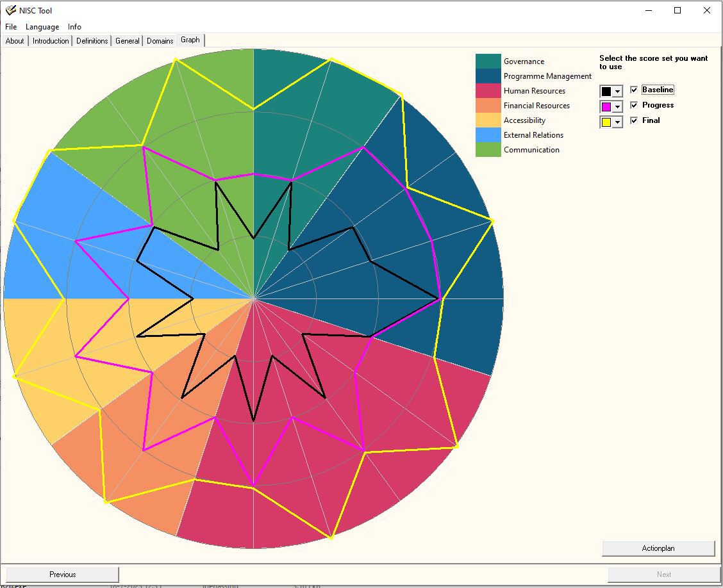Click the Programme Management legend label
The height and width of the screenshot is (588, 723).
pos(547,76)
